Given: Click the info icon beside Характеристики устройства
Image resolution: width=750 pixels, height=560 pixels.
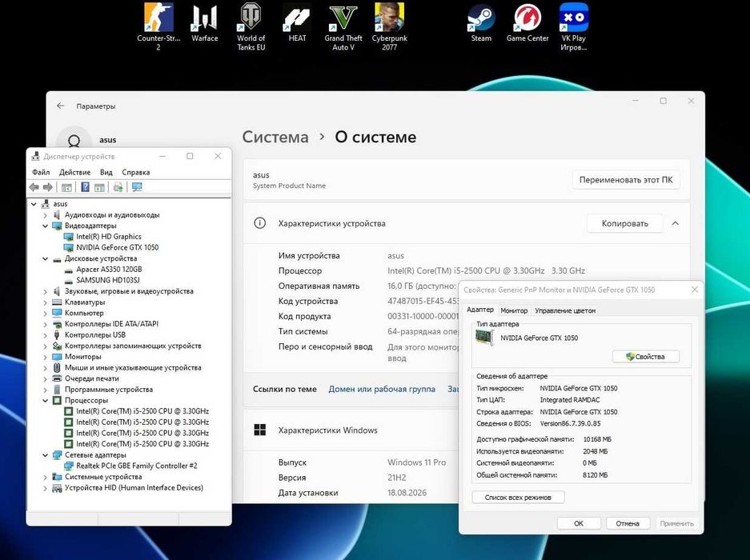Looking at the screenshot, I should tap(259, 223).
